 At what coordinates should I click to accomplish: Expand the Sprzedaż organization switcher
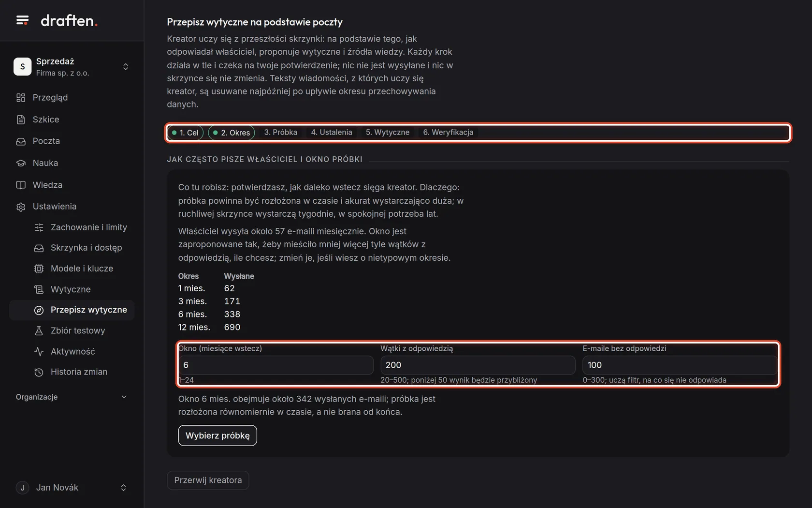[72, 67]
